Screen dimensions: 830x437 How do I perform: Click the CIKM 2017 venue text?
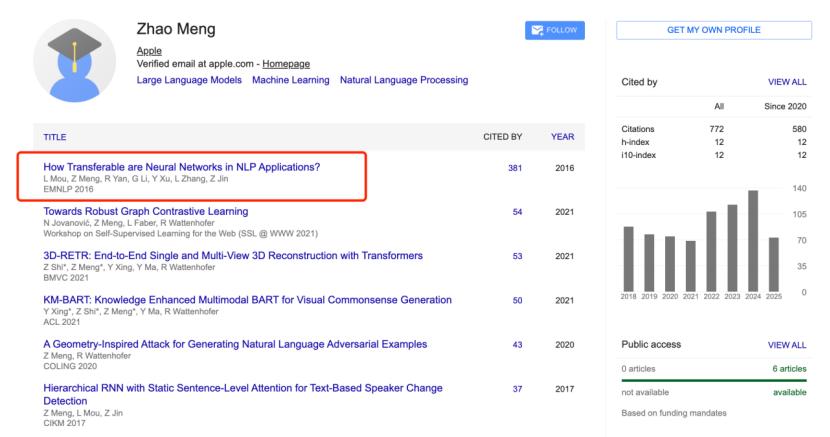point(64,423)
